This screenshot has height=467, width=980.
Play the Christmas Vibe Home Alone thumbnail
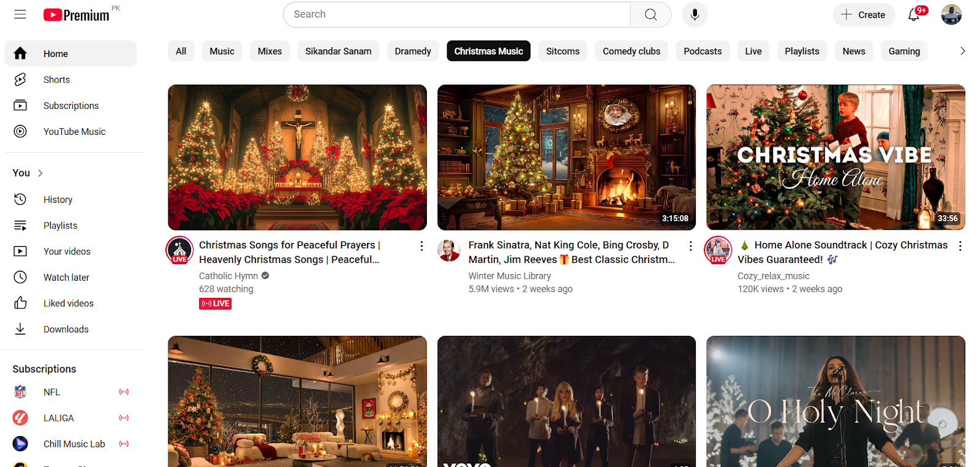835,158
